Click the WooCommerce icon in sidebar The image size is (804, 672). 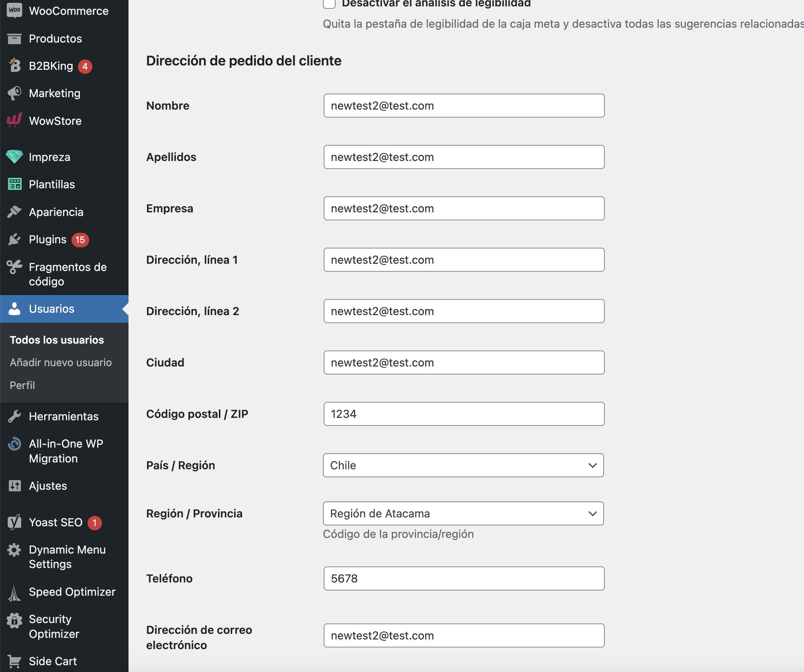click(x=14, y=10)
